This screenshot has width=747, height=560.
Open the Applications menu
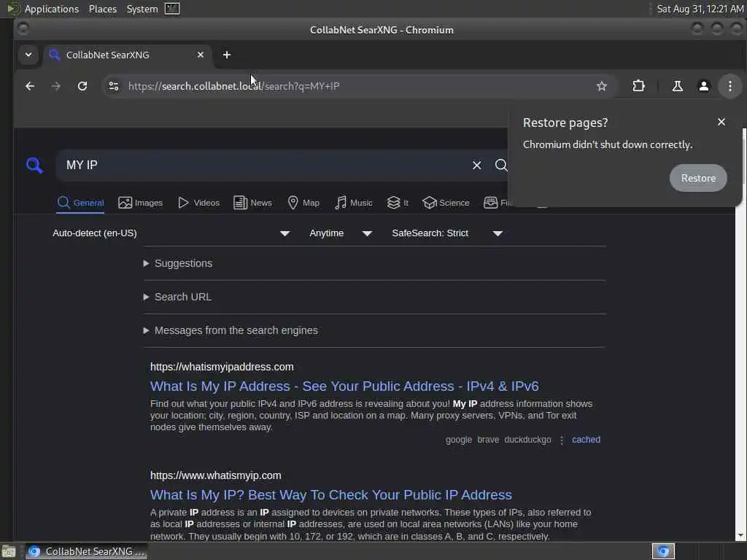(52, 9)
